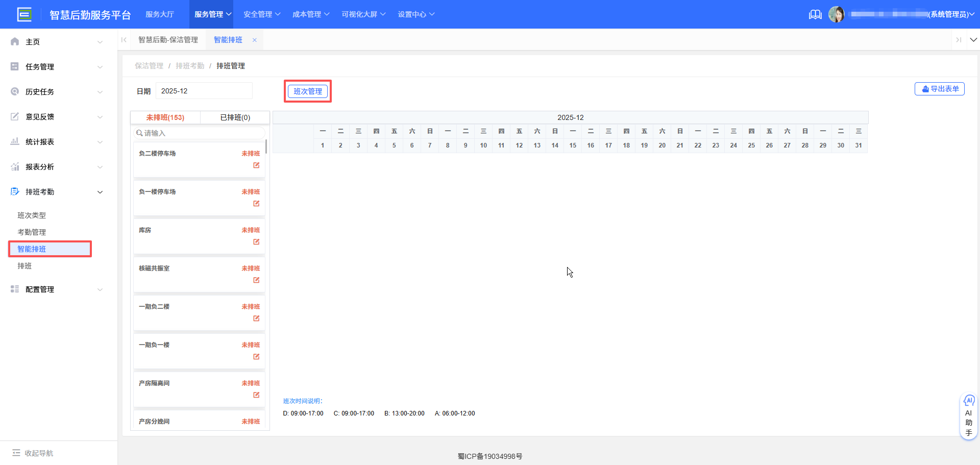Click the 导出表单 export button
Screen dimensions: 980x465
pos(939,88)
